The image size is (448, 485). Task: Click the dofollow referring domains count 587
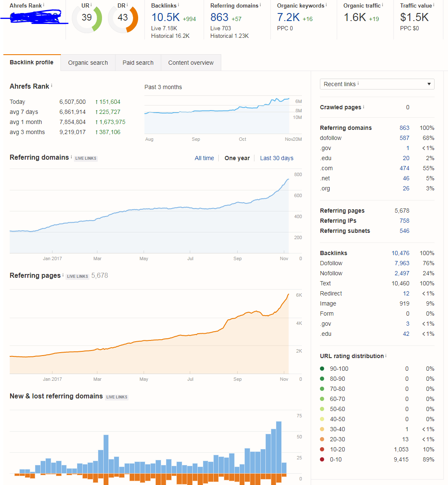click(404, 138)
